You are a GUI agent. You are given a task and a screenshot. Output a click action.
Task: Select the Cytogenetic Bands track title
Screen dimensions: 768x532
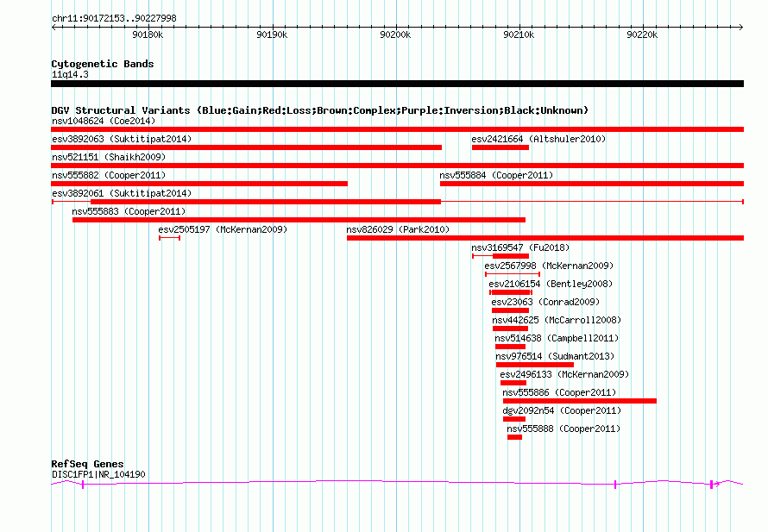click(x=103, y=64)
